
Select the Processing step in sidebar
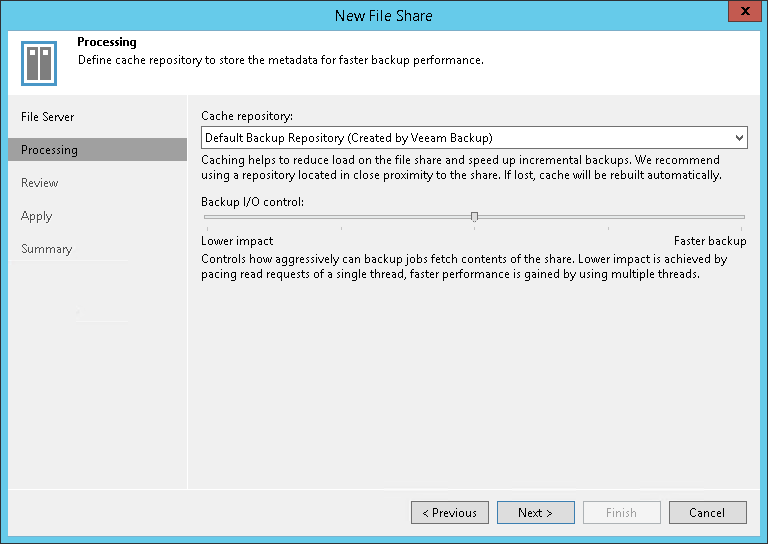97,150
